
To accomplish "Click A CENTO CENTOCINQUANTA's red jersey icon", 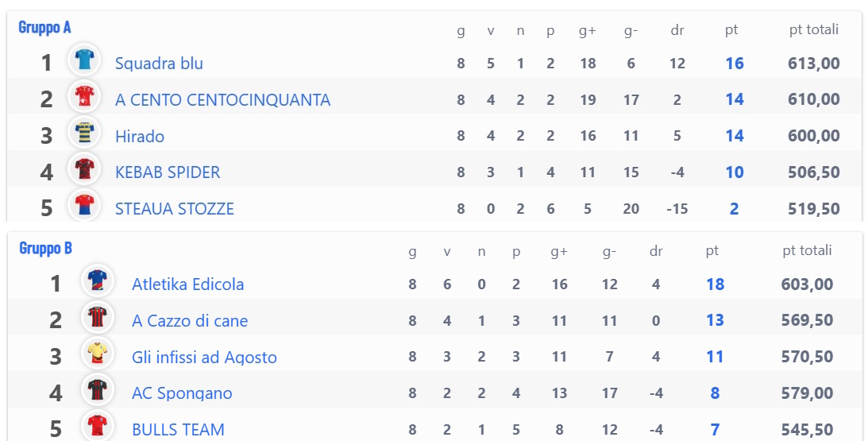I will [x=84, y=96].
